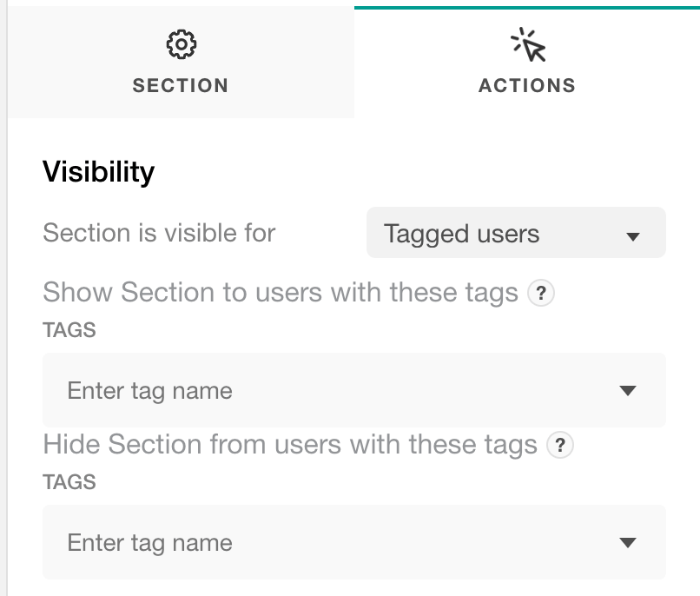Image resolution: width=700 pixels, height=596 pixels.
Task: Open the Tagged users visibility dropdown
Action: coord(516,233)
